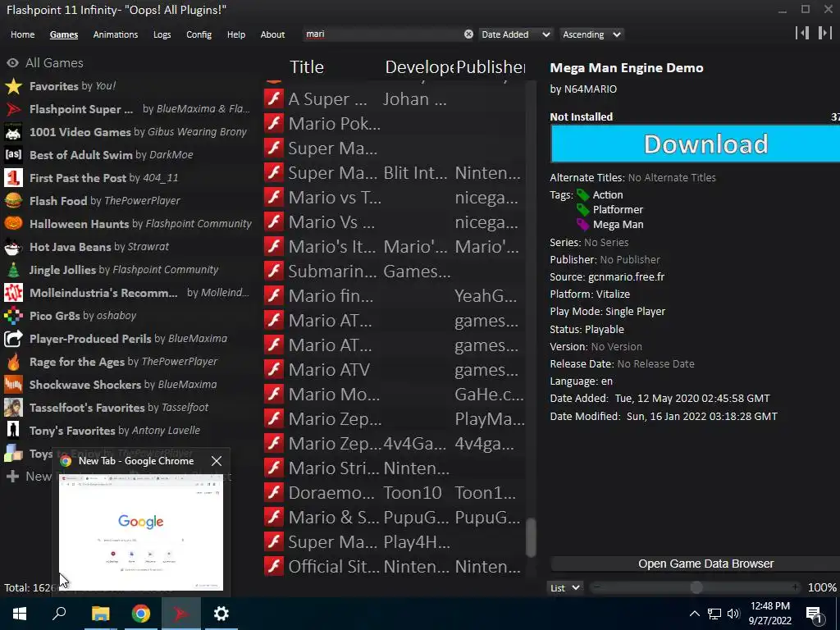The height and width of the screenshot is (630, 840).
Task: Select the Mario fin... game row
Action: click(395, 295)
